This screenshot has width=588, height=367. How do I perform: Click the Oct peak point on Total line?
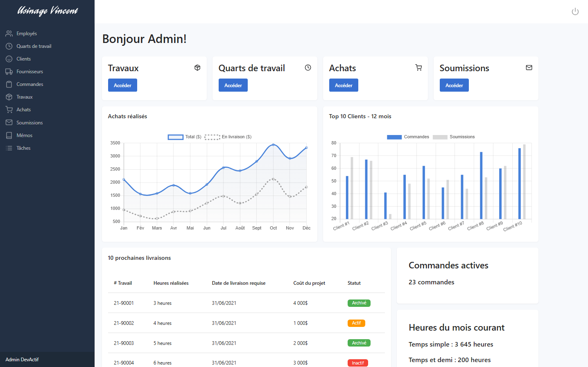click(x=273, y=145)
